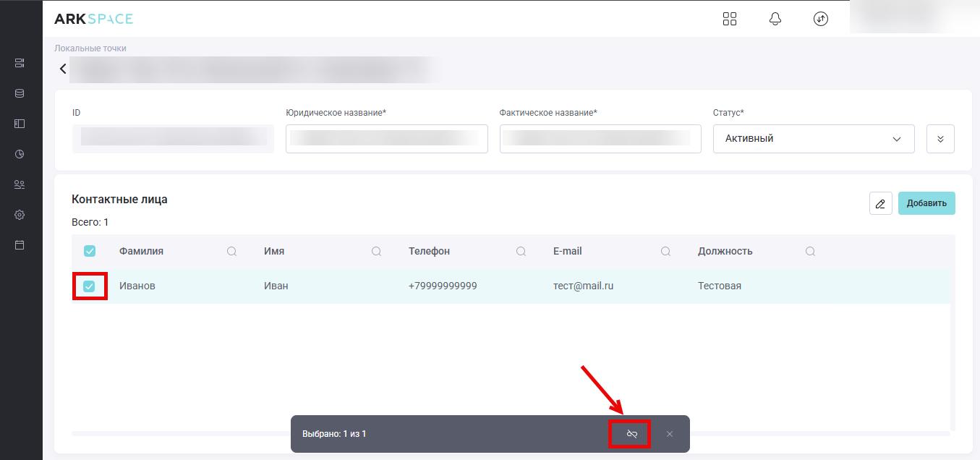Viewport: 980px width, 460px height.
Task: Open the settings gear in left sidebar
Action: point(20,215)
